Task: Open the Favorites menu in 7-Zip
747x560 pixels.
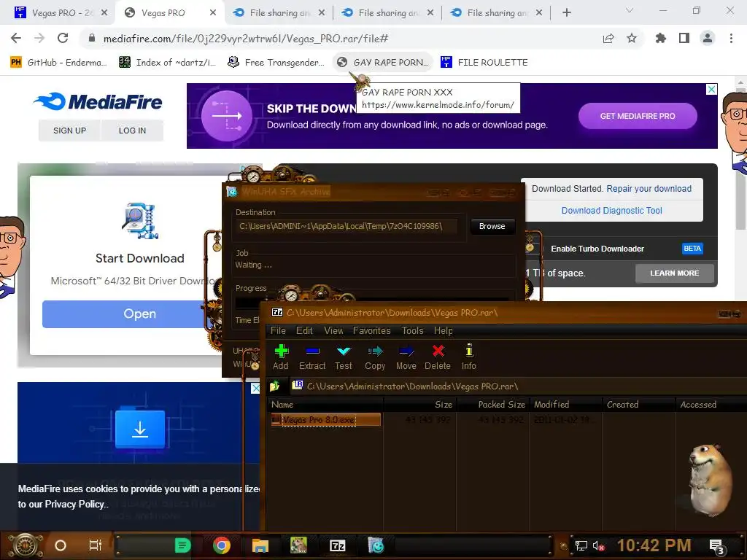Action: coord(371,330)
